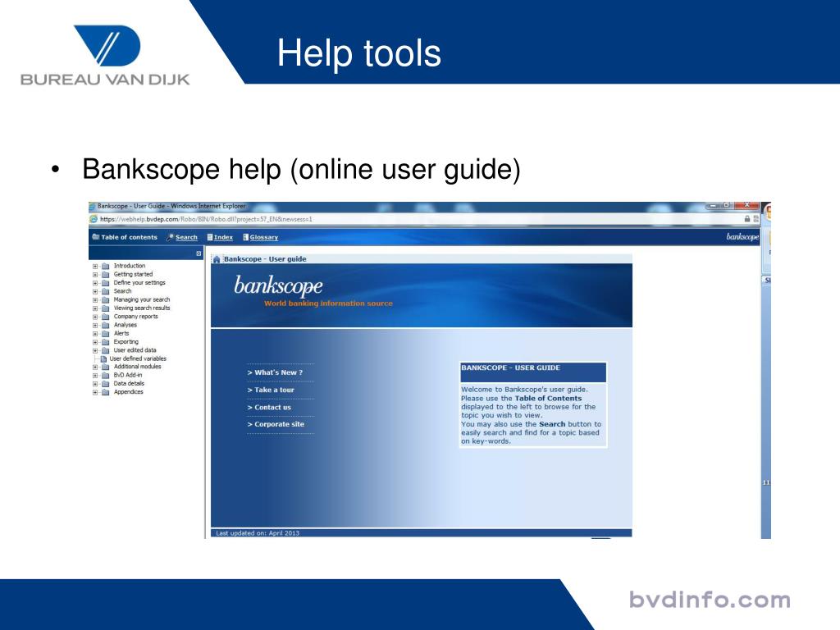Select Appendices topic
This screenshot has height=630, width=840.
click(x=128, y=392)
